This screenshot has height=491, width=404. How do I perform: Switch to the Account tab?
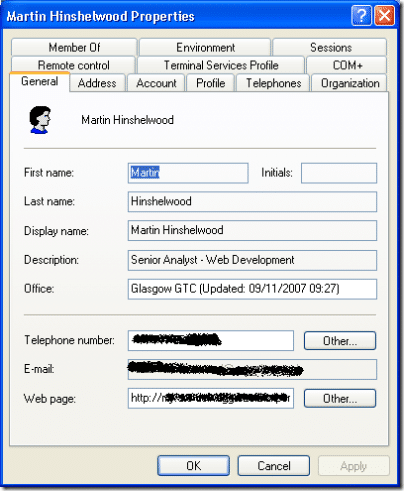[x=156, y=83]
